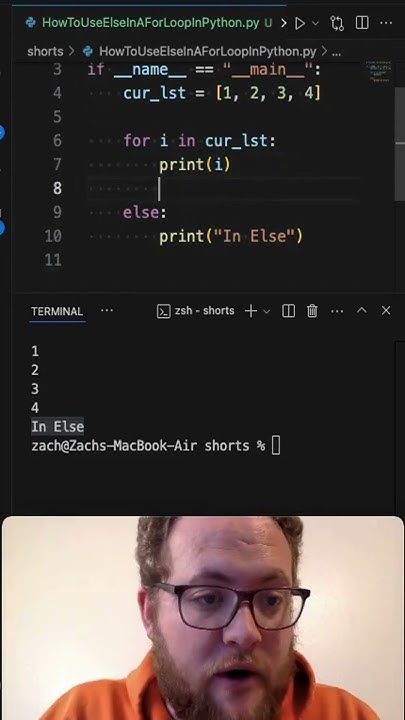Screen dimensions: 405x720
Task: Run the Python file with play icon
Action: (299, 23)
